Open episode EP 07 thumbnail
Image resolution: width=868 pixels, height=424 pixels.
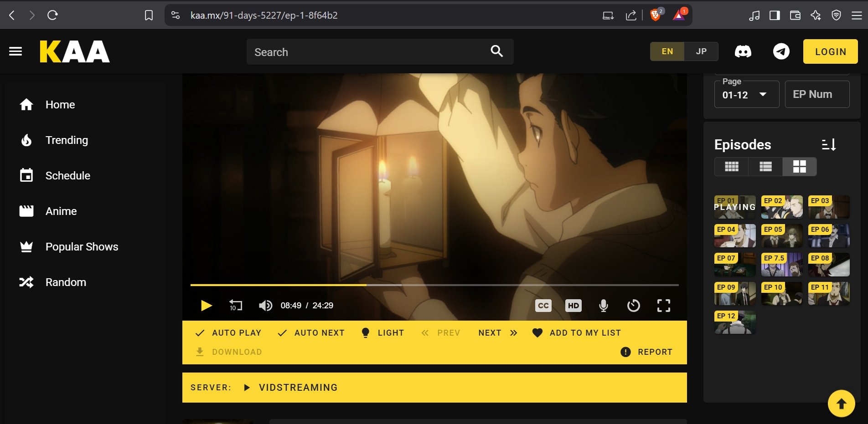735,265
